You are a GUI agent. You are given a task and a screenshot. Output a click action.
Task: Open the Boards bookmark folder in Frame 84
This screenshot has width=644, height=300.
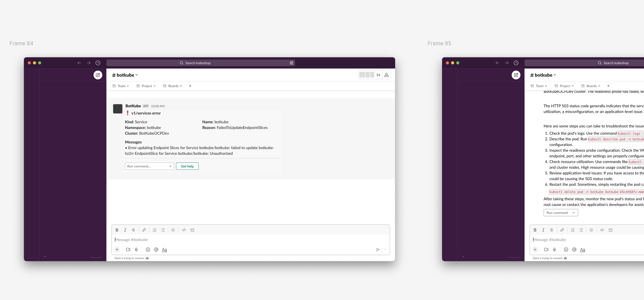173,86
